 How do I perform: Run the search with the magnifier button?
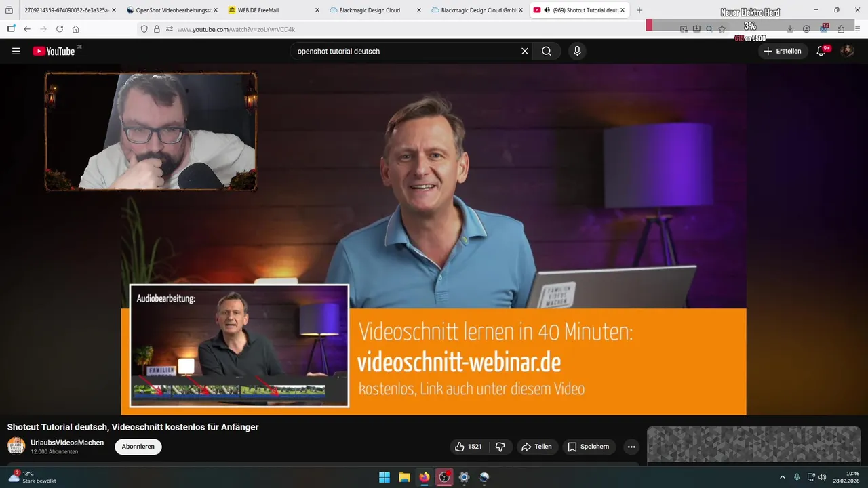tap(547, 51)
